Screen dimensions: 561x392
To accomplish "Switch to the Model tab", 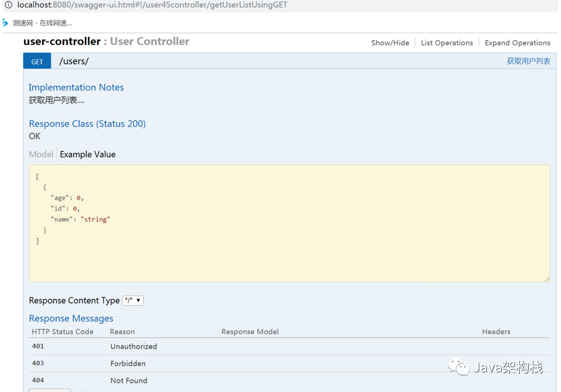I will 41,154.
